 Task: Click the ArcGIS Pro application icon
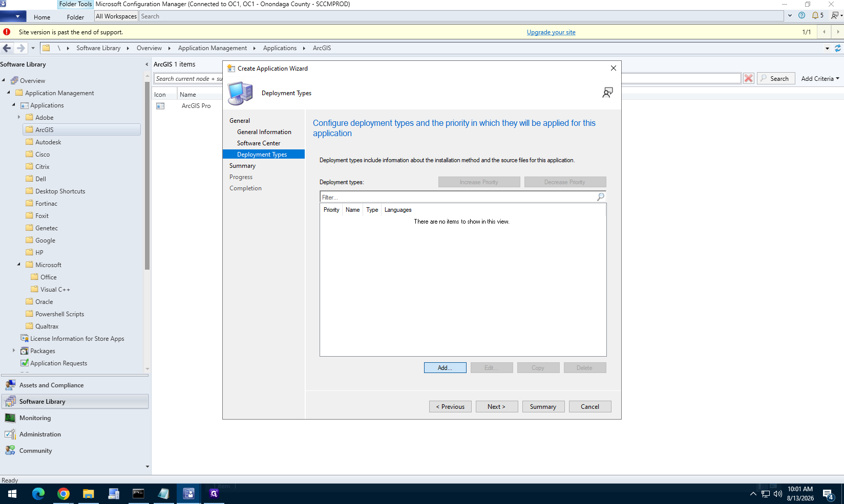tap(160, 106)
